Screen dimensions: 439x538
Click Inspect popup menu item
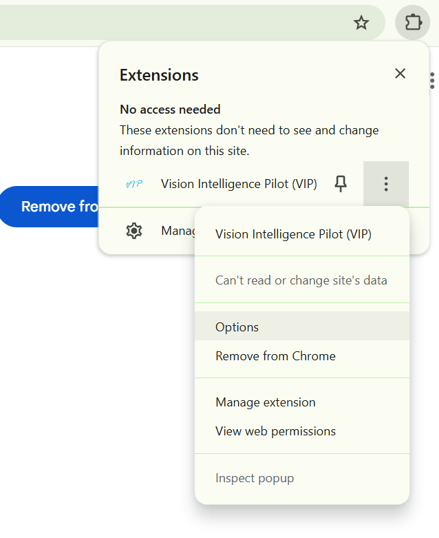(302, 478)
